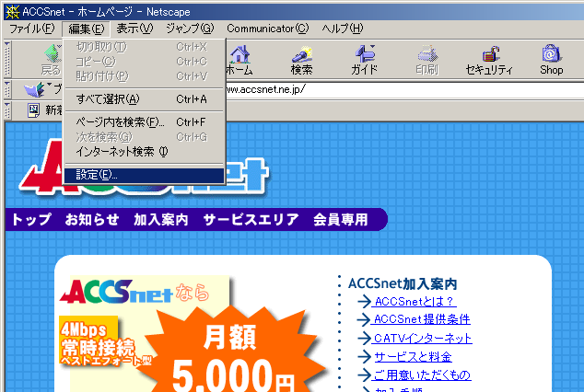Open the ジャンプ(G) menu
Image resolution: width=584 pixels, height=392 pixels.
tap(190, 29)
